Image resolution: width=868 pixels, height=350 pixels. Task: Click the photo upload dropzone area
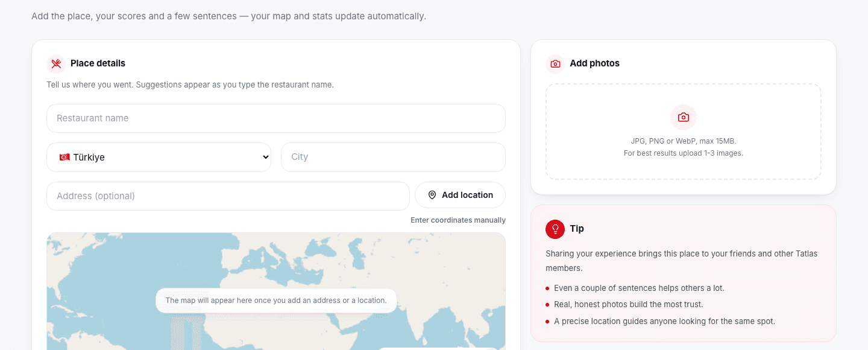(684, 132)
